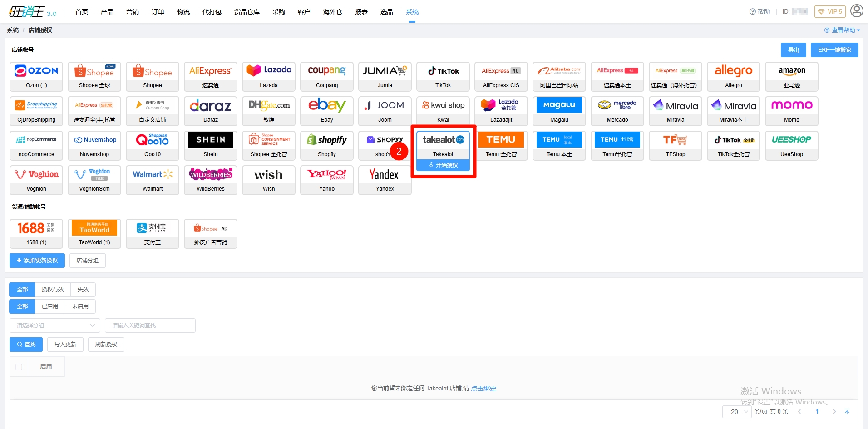868x429 pixels.
Task: Open the 产品 menu
Action: point(107,12)
